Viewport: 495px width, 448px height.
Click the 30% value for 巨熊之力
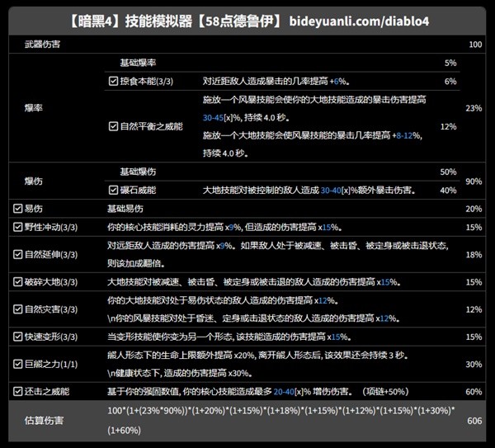[x=474, y=365]
